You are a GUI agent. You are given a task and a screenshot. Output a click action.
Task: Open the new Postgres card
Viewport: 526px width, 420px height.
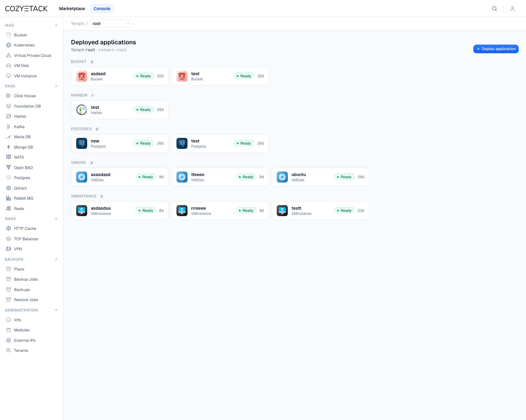click(x=120, y=143)
